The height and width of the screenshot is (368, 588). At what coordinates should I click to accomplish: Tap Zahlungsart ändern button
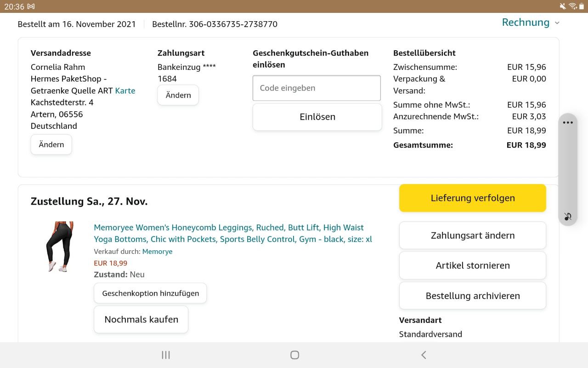[x=473, y=236]
